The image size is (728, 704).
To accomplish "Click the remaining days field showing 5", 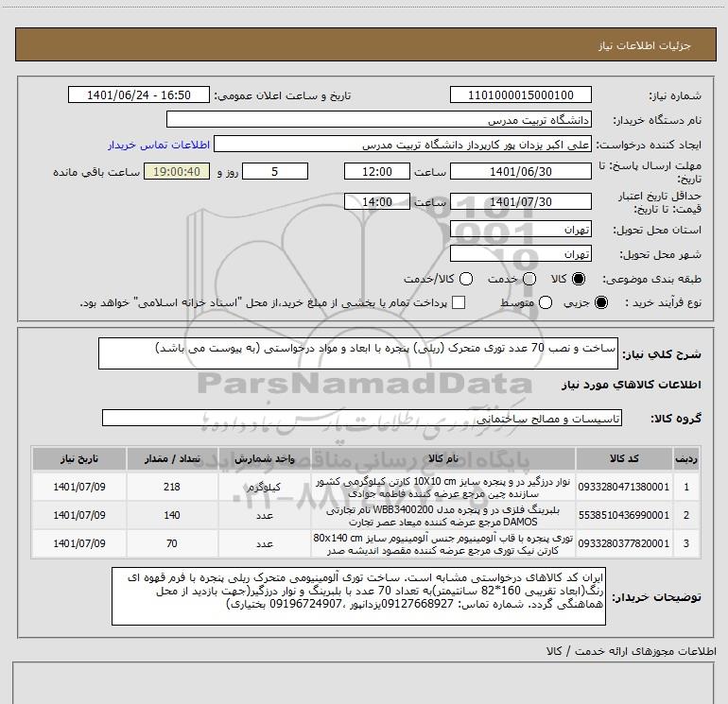I will point(275,172).
